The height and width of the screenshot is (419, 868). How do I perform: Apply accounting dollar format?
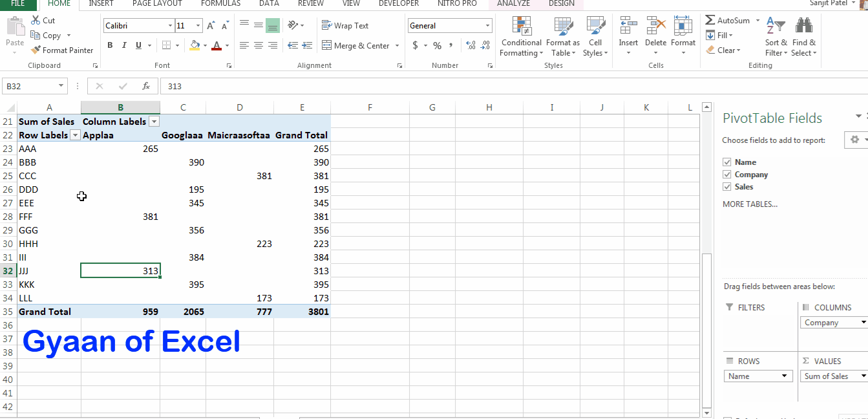click(415, 45)
